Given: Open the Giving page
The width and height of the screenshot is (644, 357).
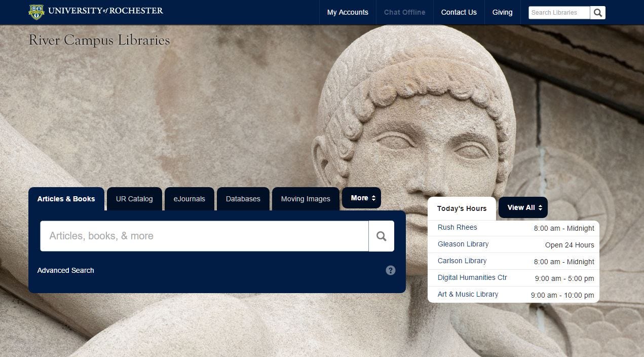Looking at the screenshot, I should point(503,12).
